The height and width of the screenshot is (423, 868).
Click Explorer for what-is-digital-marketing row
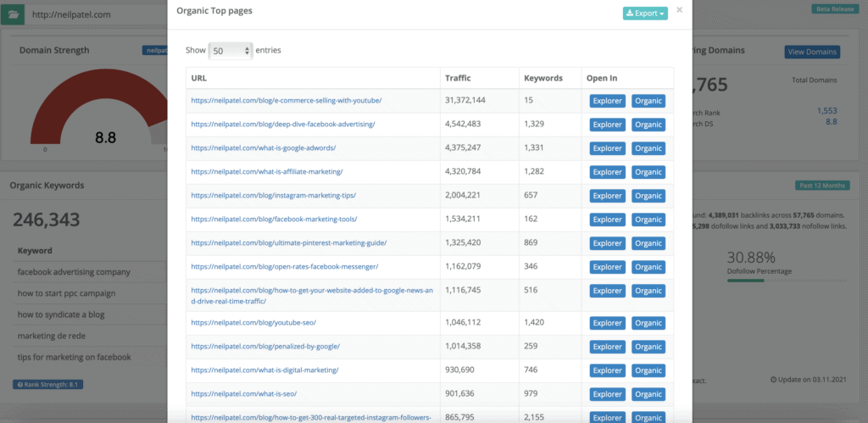tap(607, 370)
